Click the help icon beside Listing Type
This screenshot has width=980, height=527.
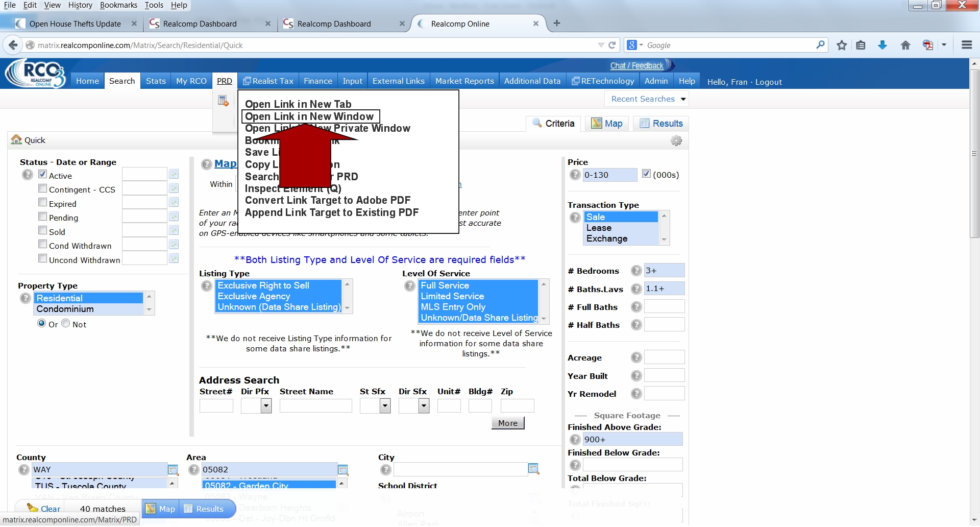click(206, 286)
